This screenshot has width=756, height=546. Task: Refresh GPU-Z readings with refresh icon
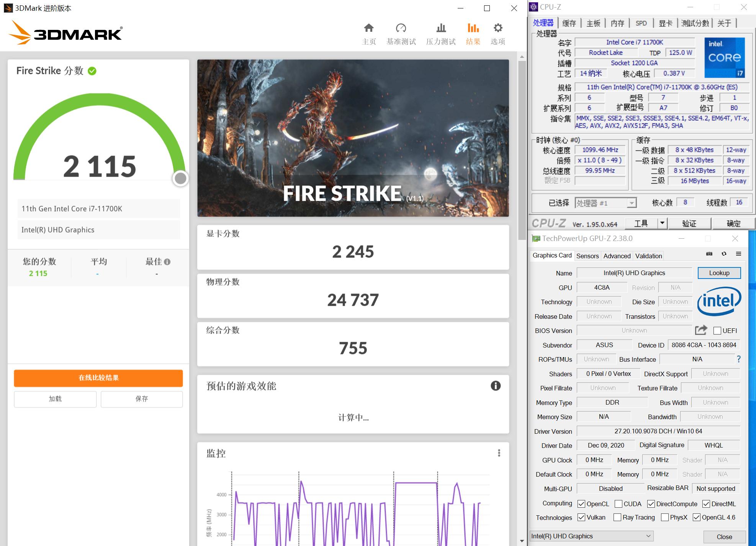click(724, 254)
